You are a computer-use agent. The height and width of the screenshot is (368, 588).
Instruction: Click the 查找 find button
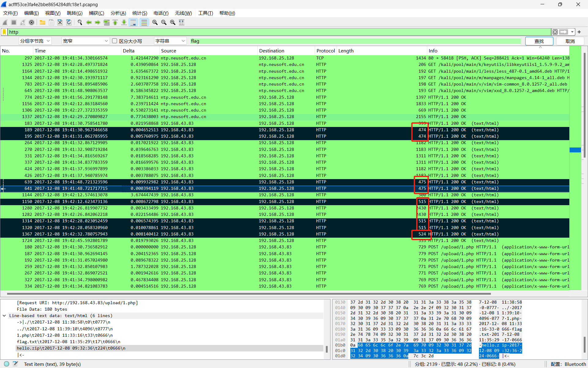click(539, 41)
